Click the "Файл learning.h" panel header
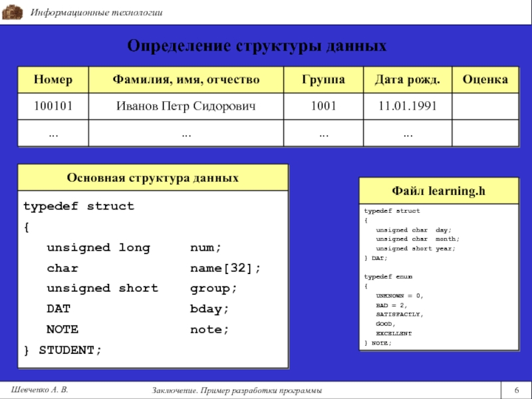532x399 pixels. pos(438,192)
